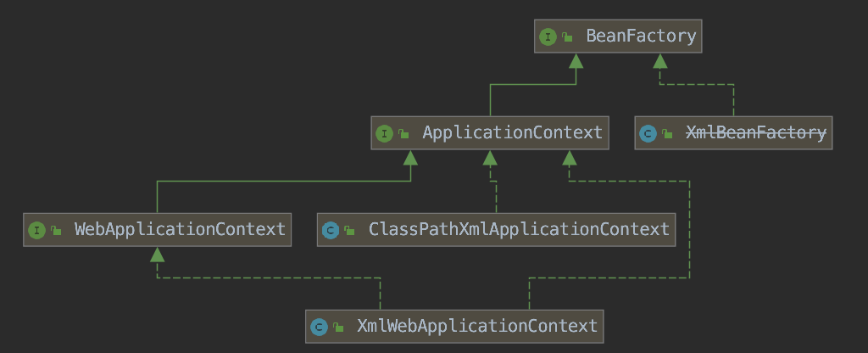This screenshot has height=353, width=868.
Task: Click the ApplicationContext interface icon
Action: click(x=384, y=133)
